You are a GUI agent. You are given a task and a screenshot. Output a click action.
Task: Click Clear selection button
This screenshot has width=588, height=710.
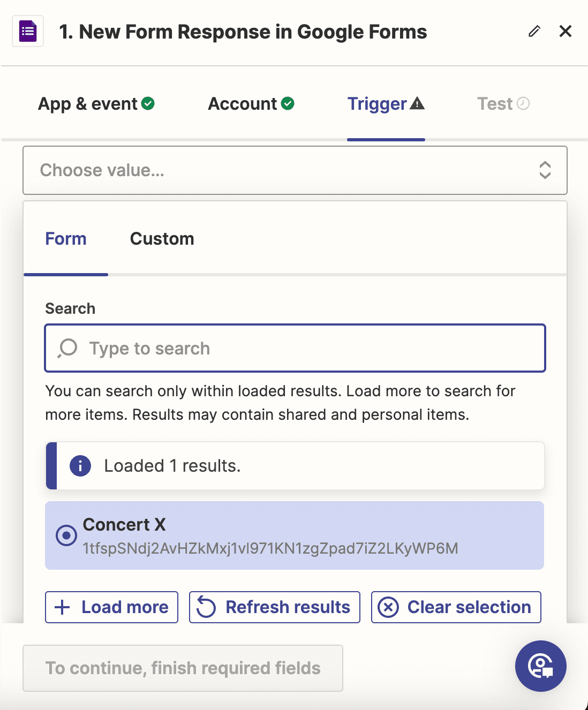[x=456, y=607]
